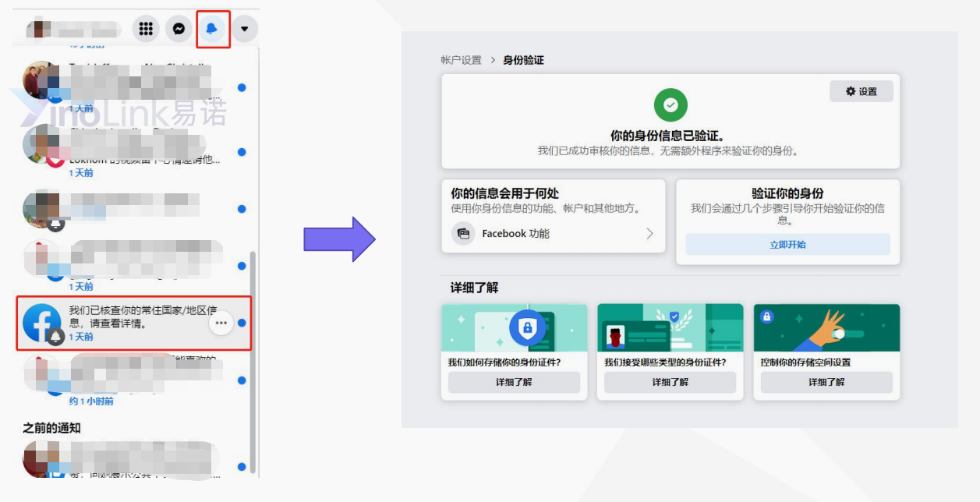This screenshot has width=980, height=502.
Task: Open the Messenger icon in top bar
Action: (179, 29)
